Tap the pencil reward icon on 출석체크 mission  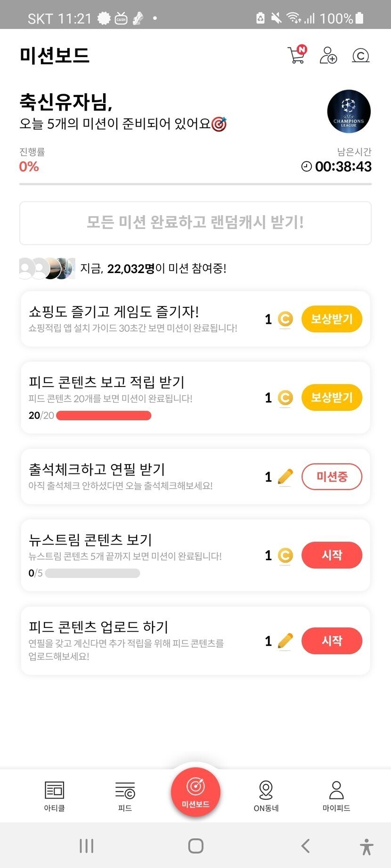pos(285,477)
